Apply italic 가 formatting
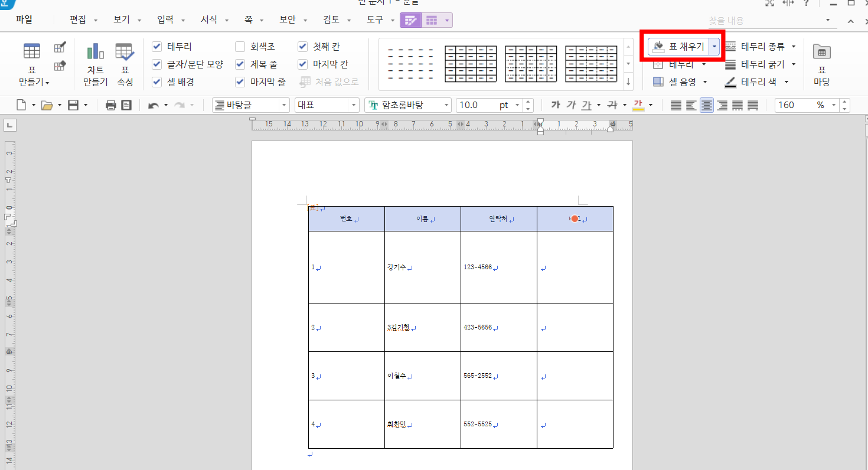This screenshot has height=470, width=868. (570, 105)
